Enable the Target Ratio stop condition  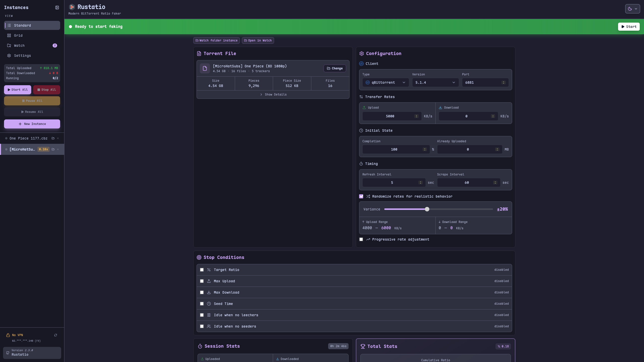[202, 270]
